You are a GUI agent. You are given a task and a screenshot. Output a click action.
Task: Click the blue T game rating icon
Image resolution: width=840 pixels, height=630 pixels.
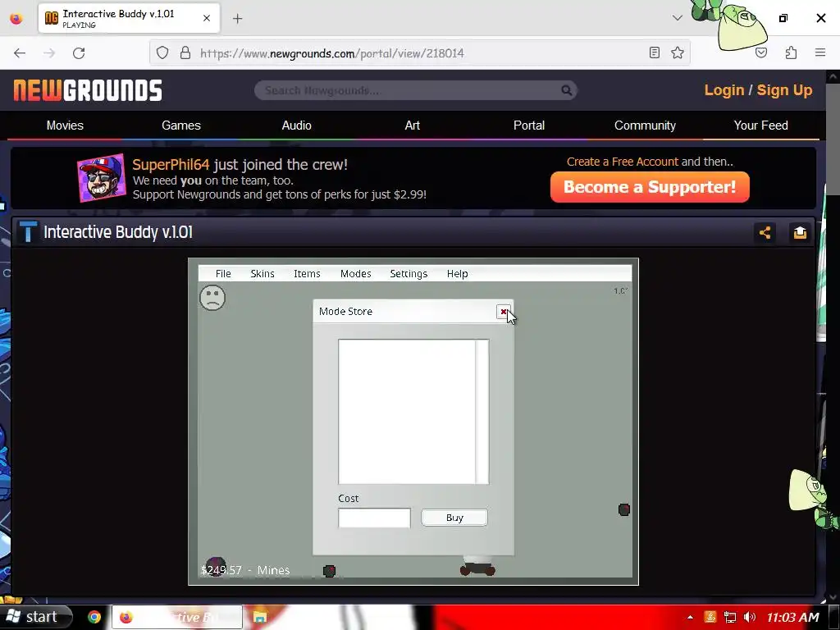(28, 232)
